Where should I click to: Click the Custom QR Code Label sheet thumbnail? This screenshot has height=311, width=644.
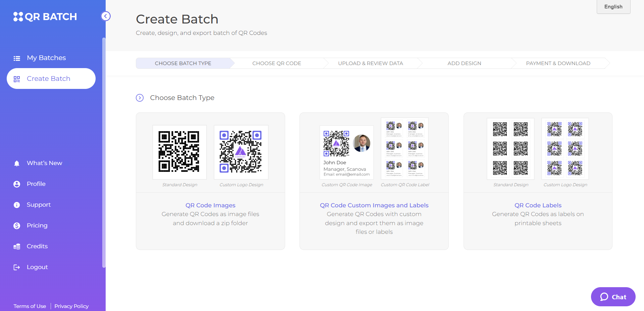click(405, 149)
